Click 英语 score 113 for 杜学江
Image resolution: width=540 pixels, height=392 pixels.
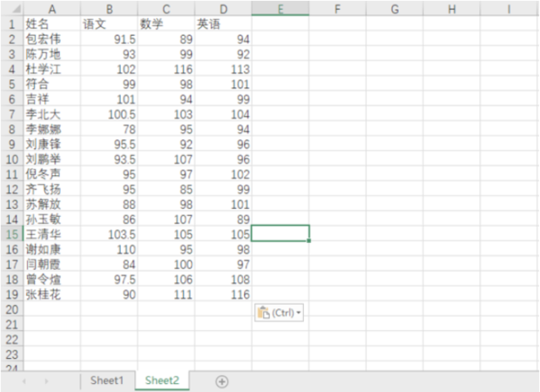click(x=224, y=69)
